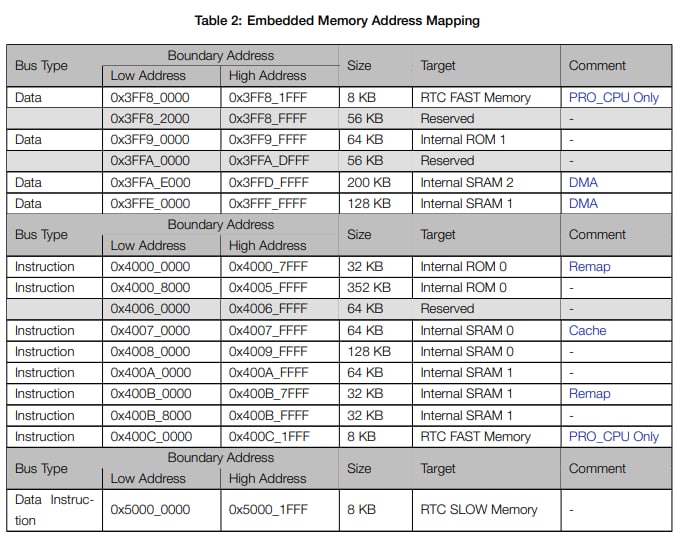Click the 352 KB size cell

pos(368,288)
